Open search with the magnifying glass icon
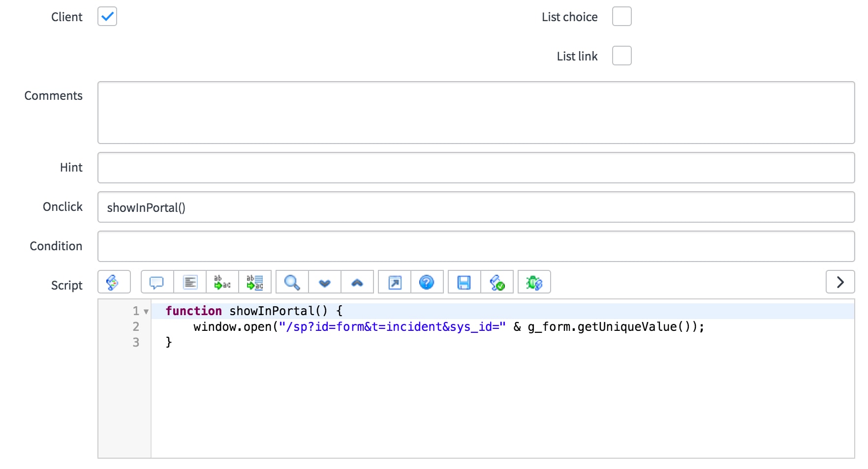The height and width of the screenshot is (469, 868). [x=292, y=282]
